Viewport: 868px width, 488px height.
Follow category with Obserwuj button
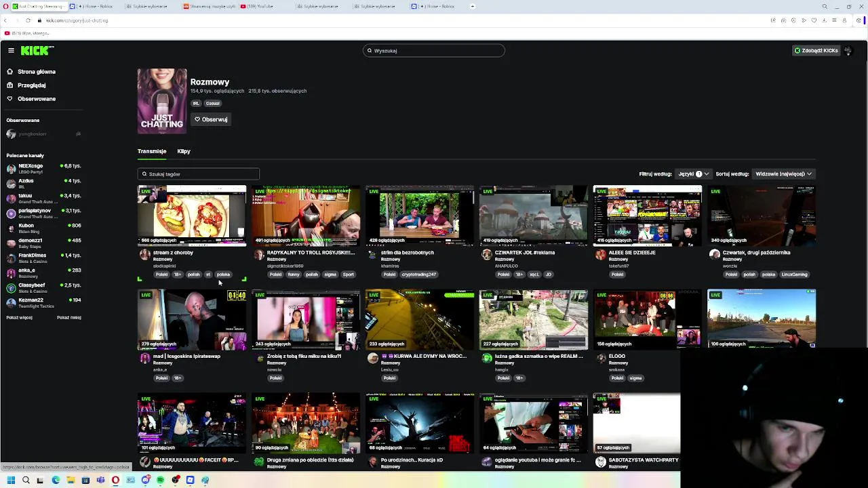pyautogui.click(x=211, y=119)
